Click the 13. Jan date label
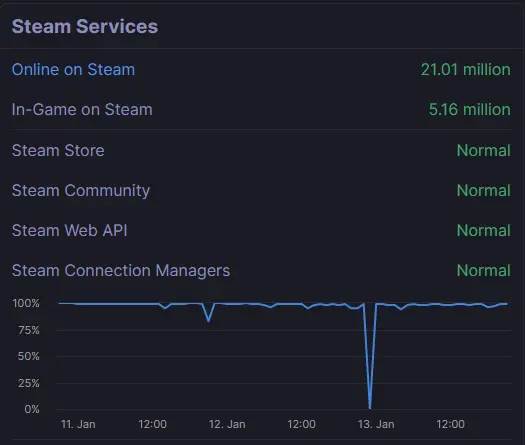The image size is (525, 445). [x=376, y=424]
